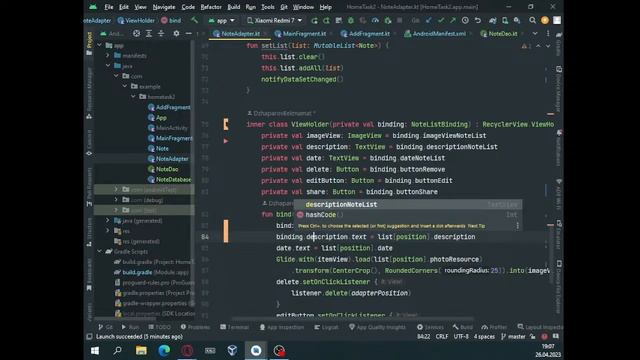Open Device Manager phone icon in toolbar
The width and height of the screenshot is (640, 360).
coord(505,20)
